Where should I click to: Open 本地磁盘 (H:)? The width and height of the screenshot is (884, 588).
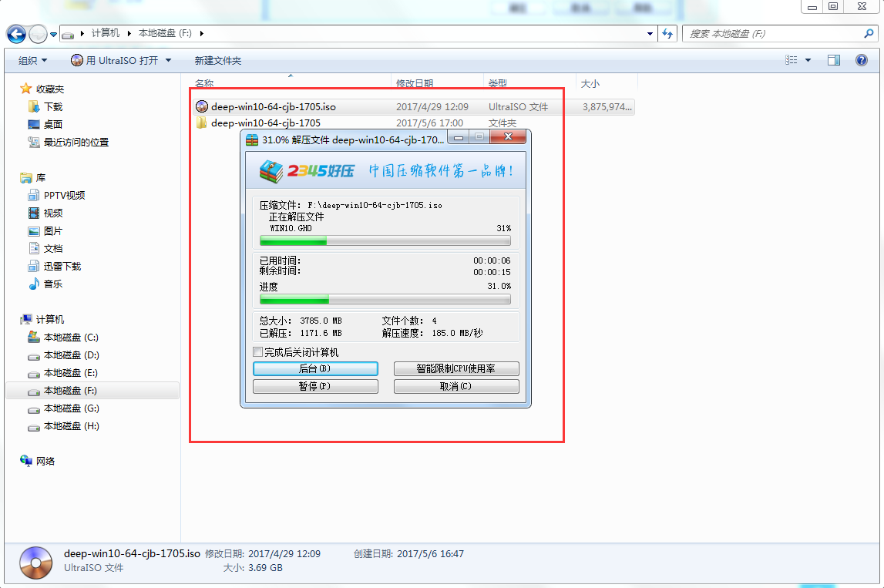(x=63, y=426)
